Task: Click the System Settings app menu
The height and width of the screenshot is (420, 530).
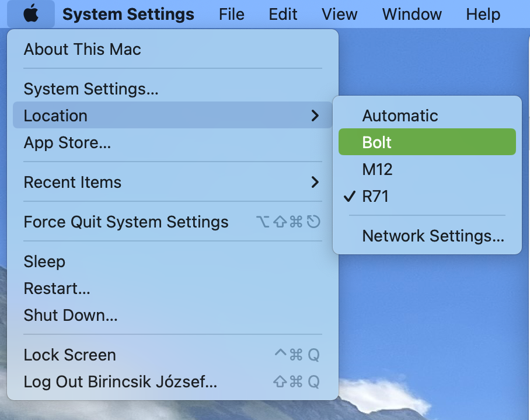Action: (128, 14)
